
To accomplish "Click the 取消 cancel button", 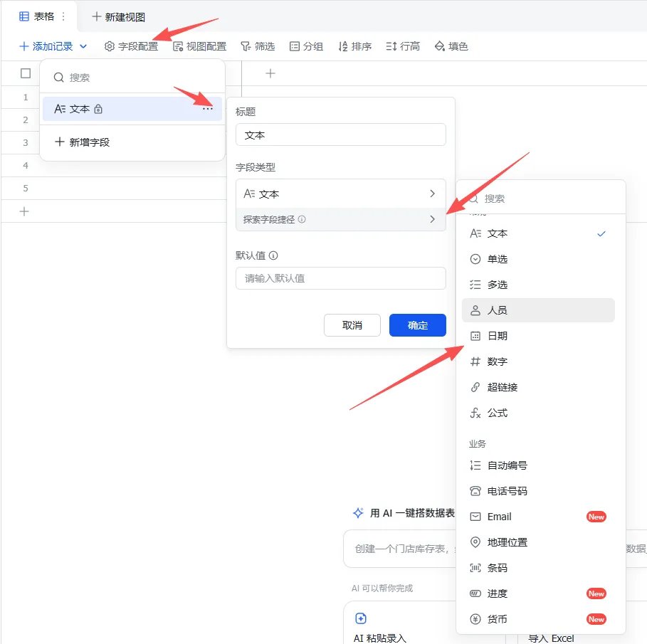I will coord(352,325).
